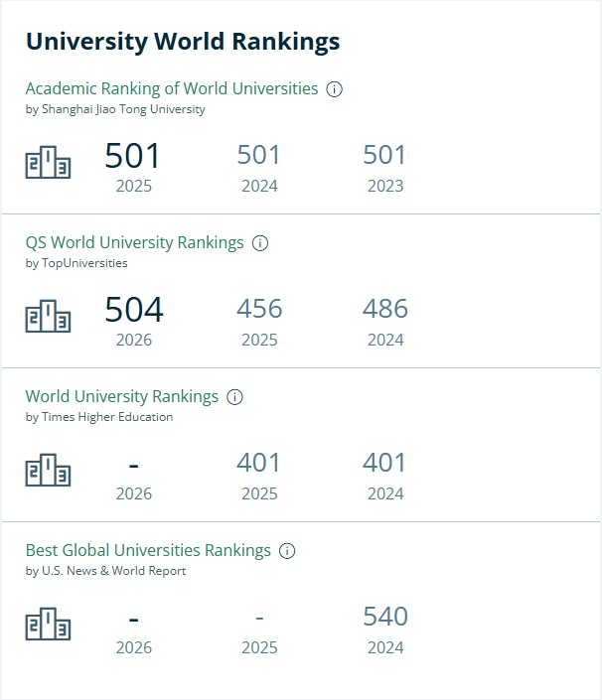Image resolution: width=602 pixels, height=700 pixels.
Task: Click the 540 U.S. News rank for 2024
Action: [x=385, y=617]
